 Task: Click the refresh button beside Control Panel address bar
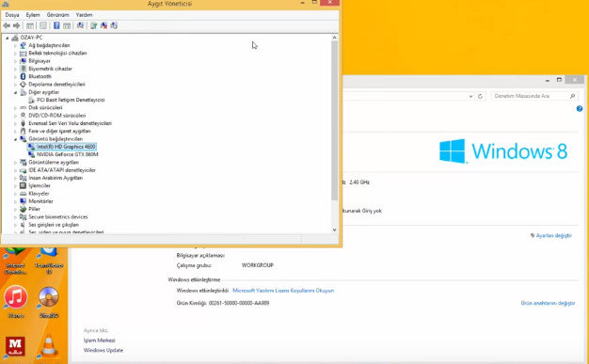click(x=480, y=96)
